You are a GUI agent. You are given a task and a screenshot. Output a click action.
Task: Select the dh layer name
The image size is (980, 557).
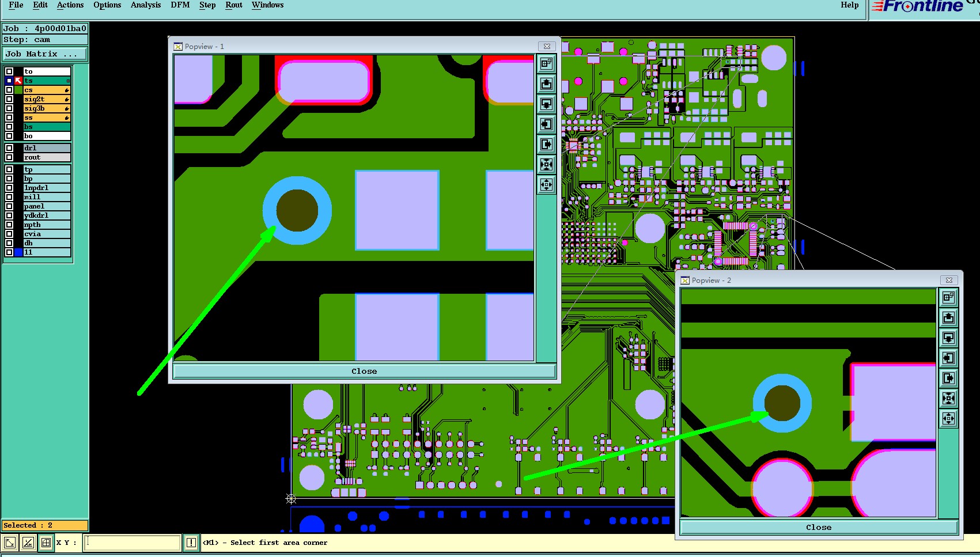(x=47, y=243)
